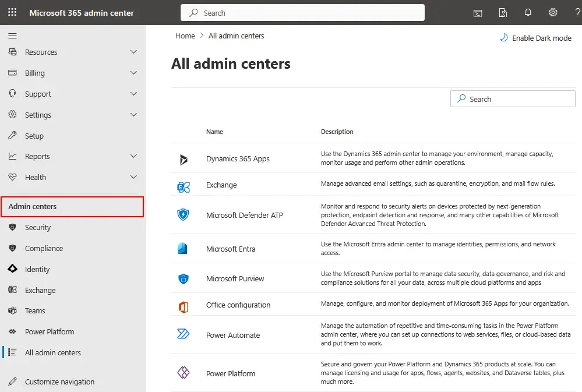Open the file export icon in header
Screen dimensions: 582x392
[503, 13]
